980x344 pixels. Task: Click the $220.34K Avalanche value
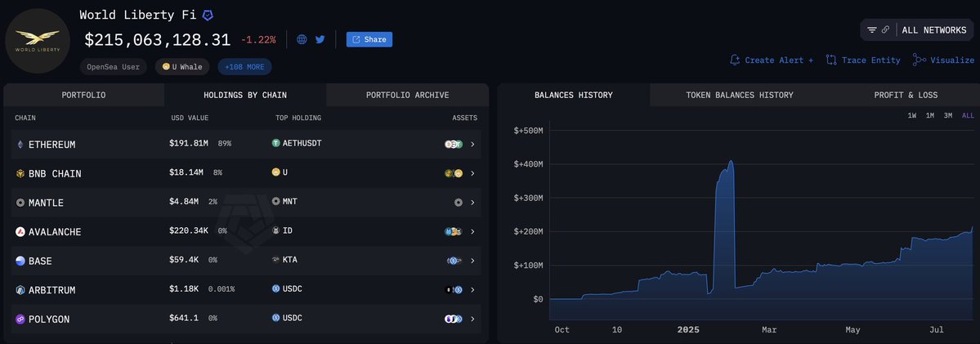point(189,230)
